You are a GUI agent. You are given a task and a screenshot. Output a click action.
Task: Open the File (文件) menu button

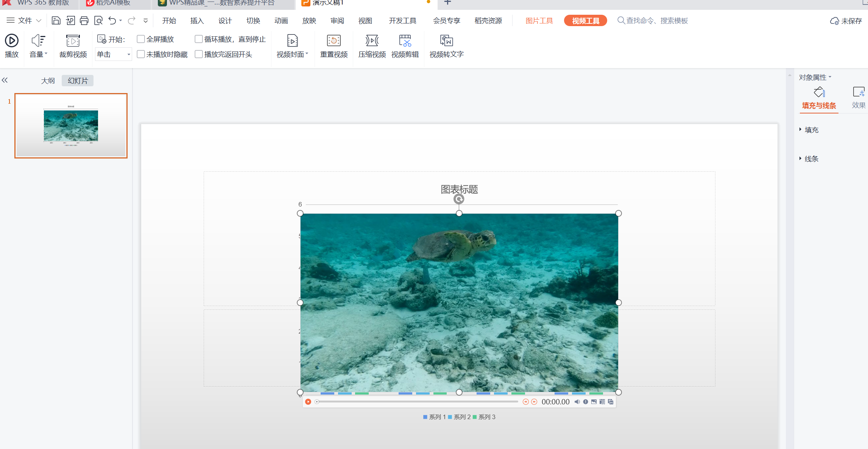24,20
